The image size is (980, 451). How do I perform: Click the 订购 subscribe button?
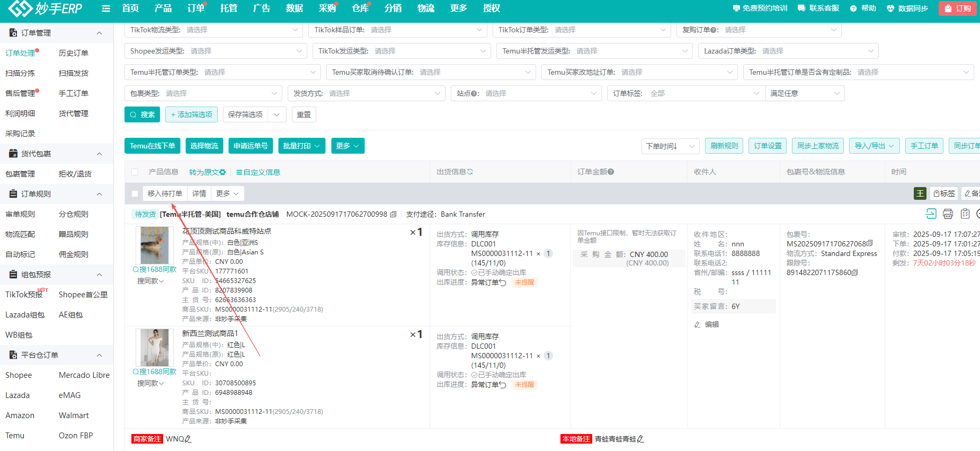coord(958,8)
